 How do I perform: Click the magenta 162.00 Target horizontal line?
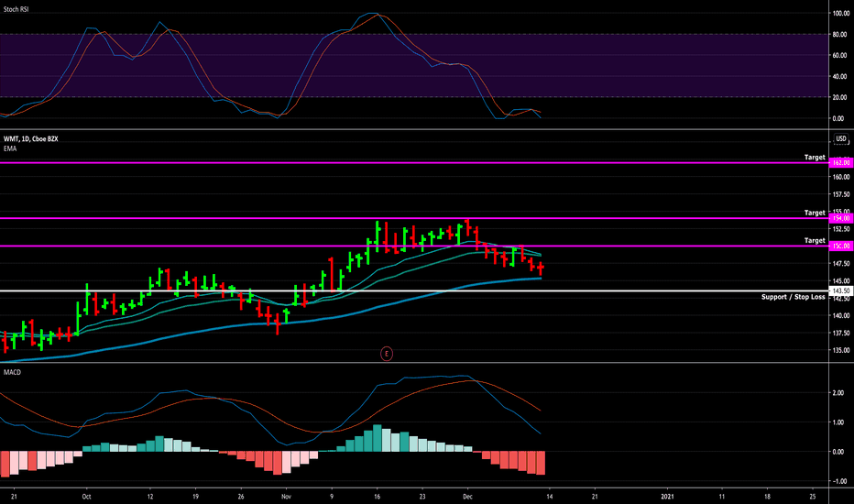(x=414, y=163)
